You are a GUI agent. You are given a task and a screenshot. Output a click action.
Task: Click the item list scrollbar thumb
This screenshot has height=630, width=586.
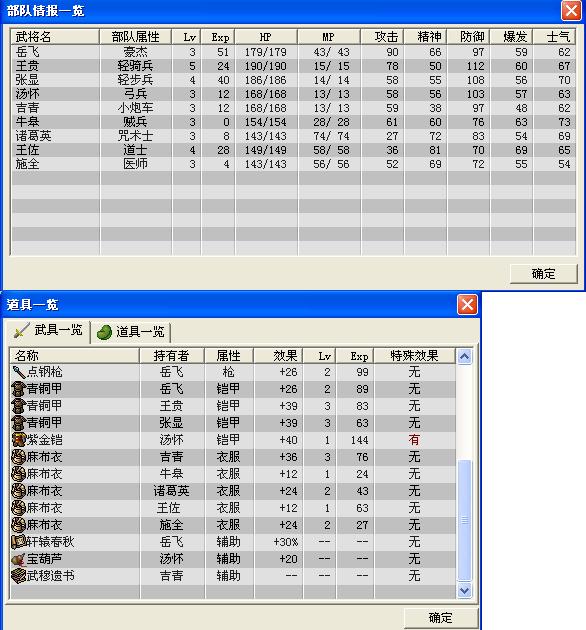[x=465, y=520]
